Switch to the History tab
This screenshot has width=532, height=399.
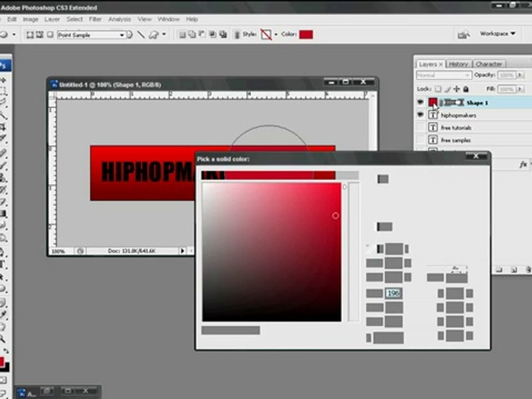(458, 64)
